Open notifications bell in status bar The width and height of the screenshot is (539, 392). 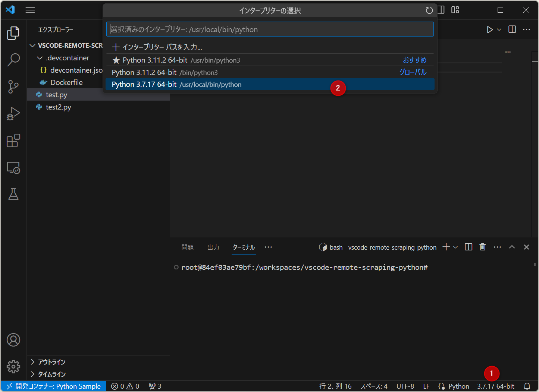click(x=527, y=386)
